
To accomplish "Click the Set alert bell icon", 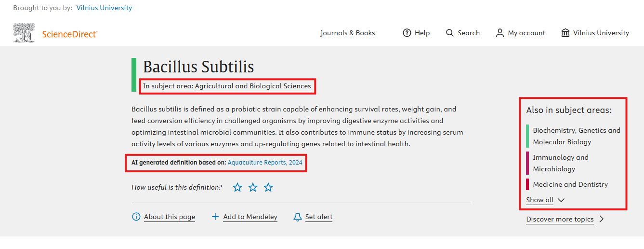I will point(298,217).
